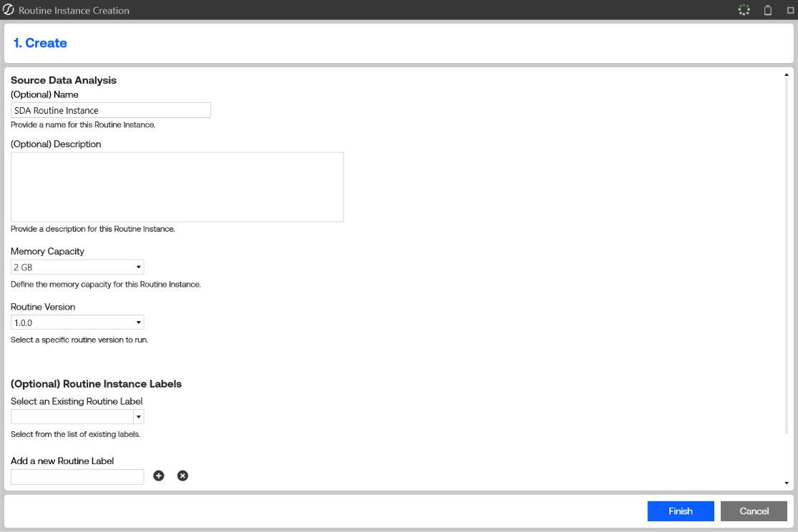798x532 pixels.
Task: Click the clipboard icon in title bar
Action: (x=768, y=10)
